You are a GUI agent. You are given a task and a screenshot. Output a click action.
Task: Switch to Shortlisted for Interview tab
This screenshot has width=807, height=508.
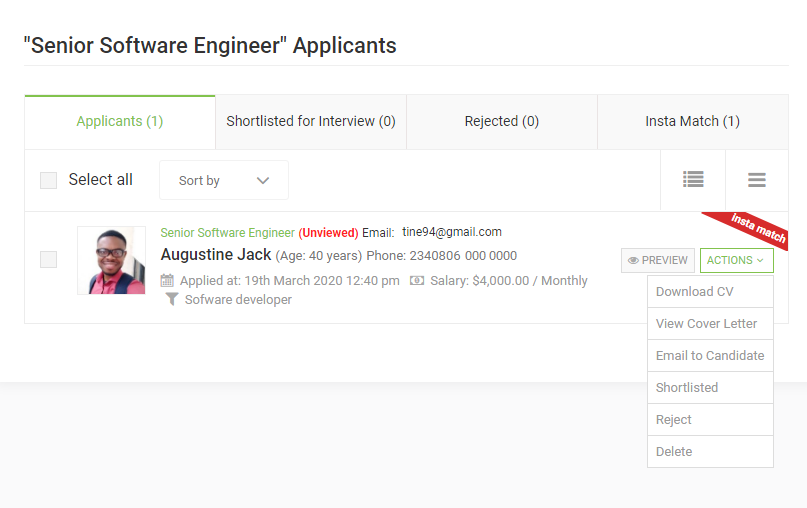[311, 122]
